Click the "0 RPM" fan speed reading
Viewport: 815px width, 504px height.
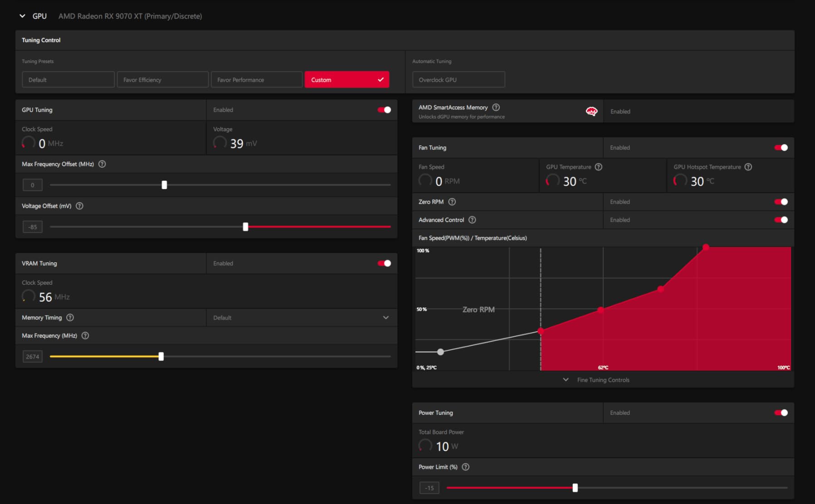(448, 181)
